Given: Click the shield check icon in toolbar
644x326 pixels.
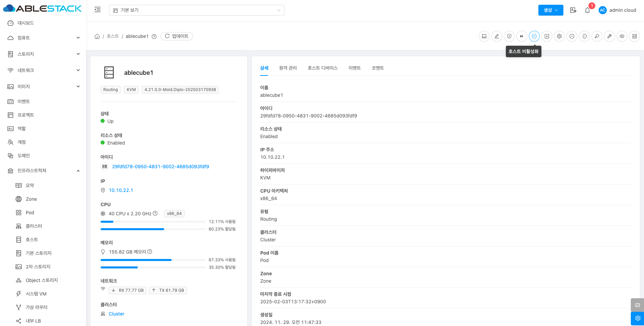Looking at the screenshot, I should click(x=509, y=36).
